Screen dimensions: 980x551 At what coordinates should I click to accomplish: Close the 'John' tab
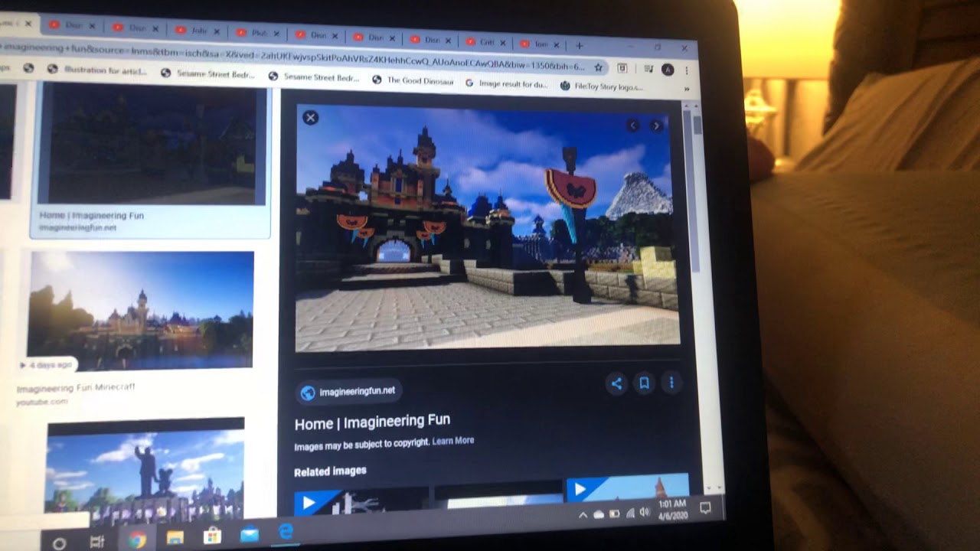coord(216,32)
